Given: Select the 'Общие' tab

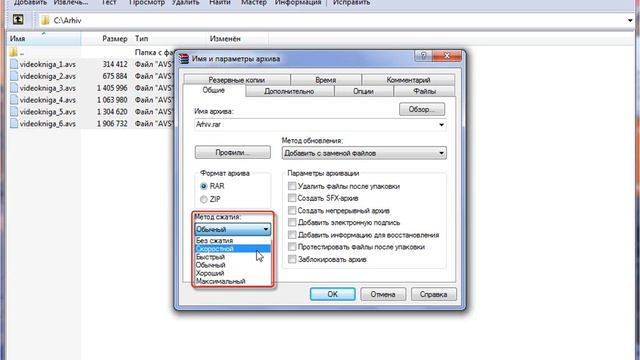Looking at the screenshot, I should coord(214,90).
